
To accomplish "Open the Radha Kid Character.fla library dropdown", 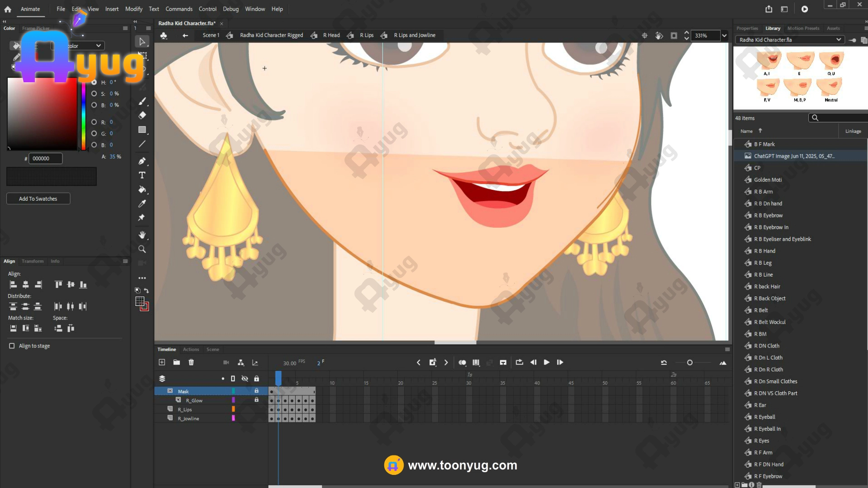I will (790, 40).
